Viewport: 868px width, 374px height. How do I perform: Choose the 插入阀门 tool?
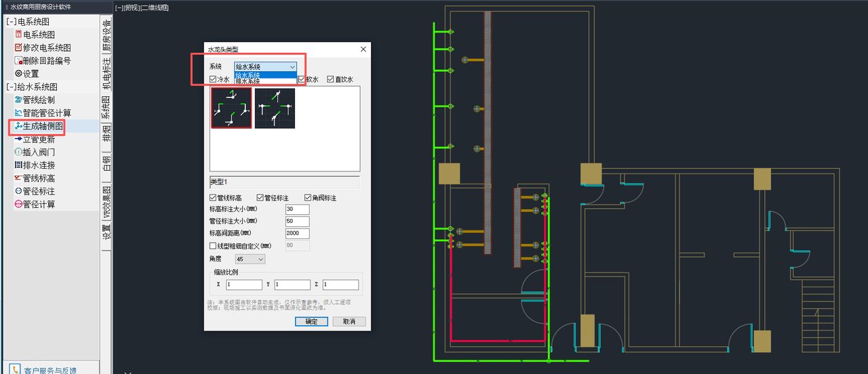[35, 152]
